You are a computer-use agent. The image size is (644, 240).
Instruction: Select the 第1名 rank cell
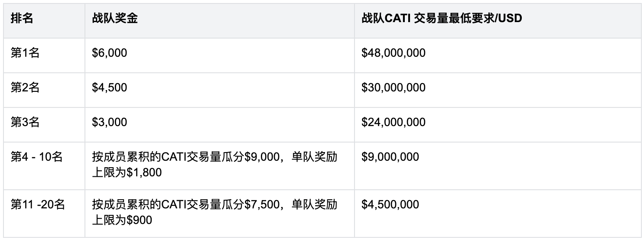(25, 53)
